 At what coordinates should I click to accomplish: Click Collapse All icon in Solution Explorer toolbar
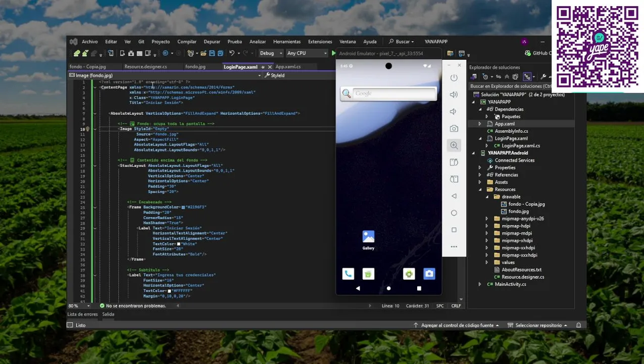pos(507,77)
